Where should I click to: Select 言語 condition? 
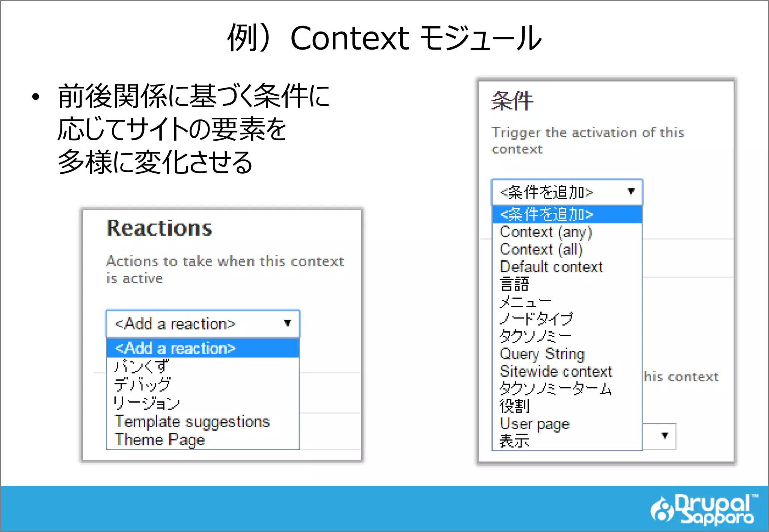pos(567,284)
